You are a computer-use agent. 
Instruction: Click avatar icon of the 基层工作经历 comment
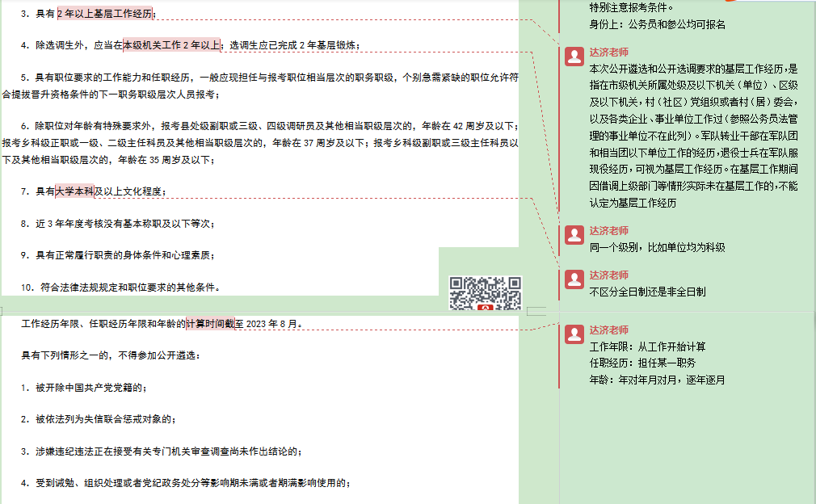574,56
